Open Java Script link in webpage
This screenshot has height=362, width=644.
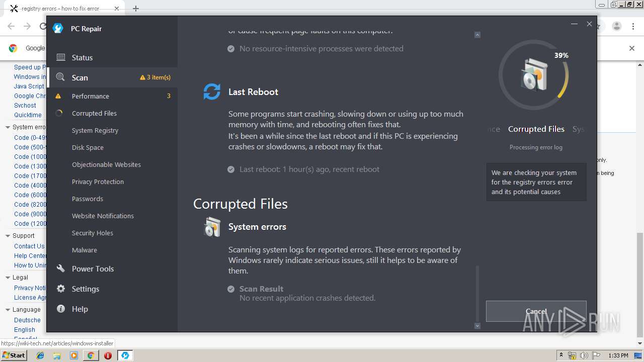(x=29, y=86)
